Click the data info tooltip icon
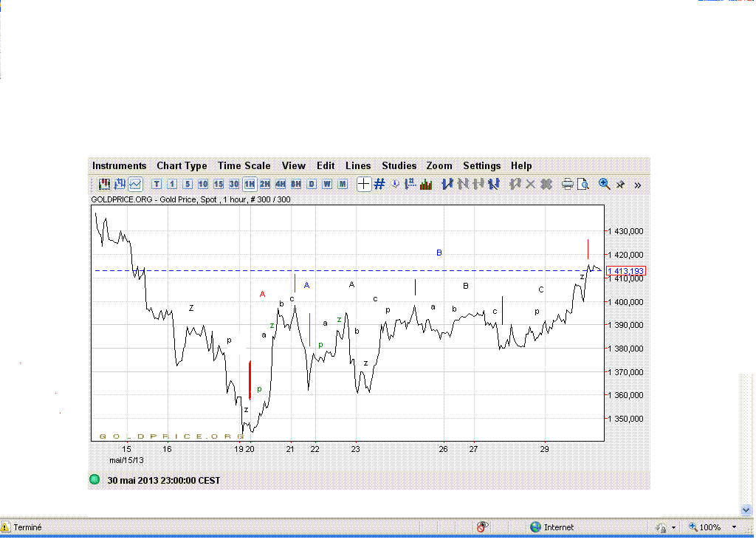 point(395,184)
